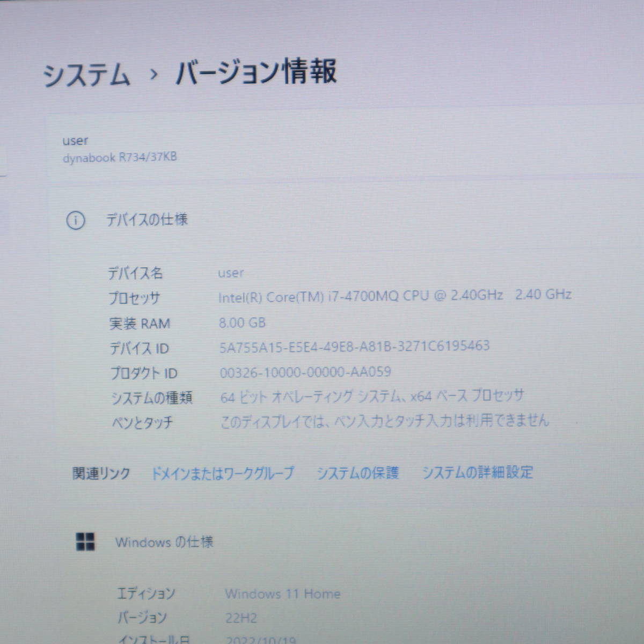Click the システムの種類 label
The width and height of the screenshot is (644, 644).
coord(152,398)
